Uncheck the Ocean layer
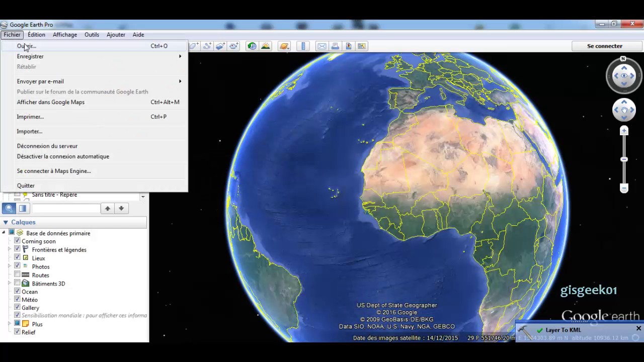644x362 pixels. [x=17, y=291]
